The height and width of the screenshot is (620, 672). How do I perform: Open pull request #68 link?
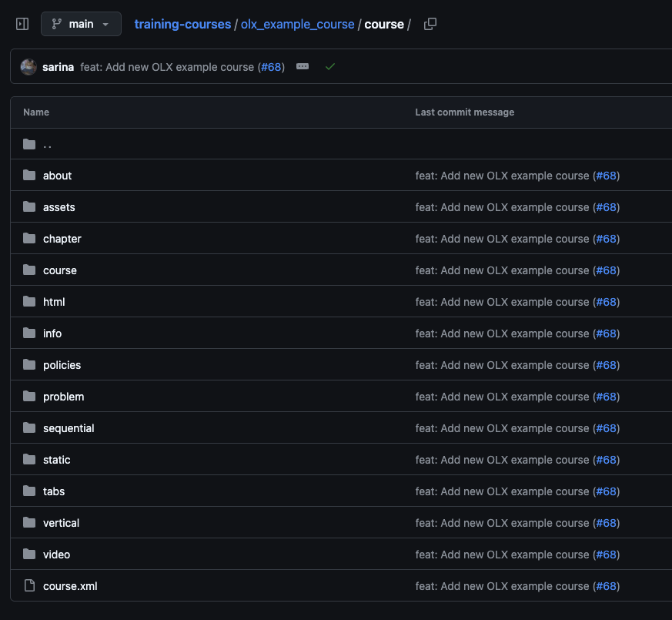click(x=270, y=67)
